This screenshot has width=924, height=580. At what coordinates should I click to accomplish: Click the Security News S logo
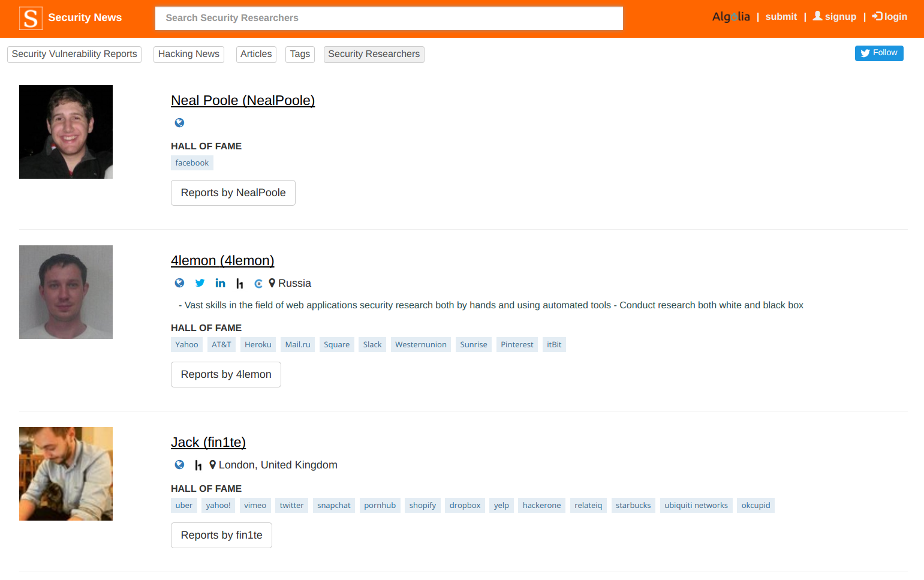point(31,18)
